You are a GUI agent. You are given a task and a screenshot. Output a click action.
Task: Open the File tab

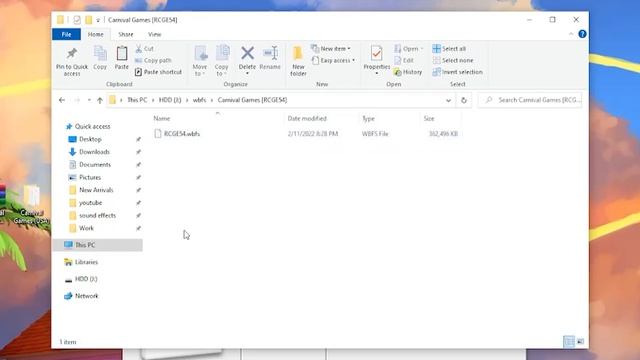tap(66, 34)
